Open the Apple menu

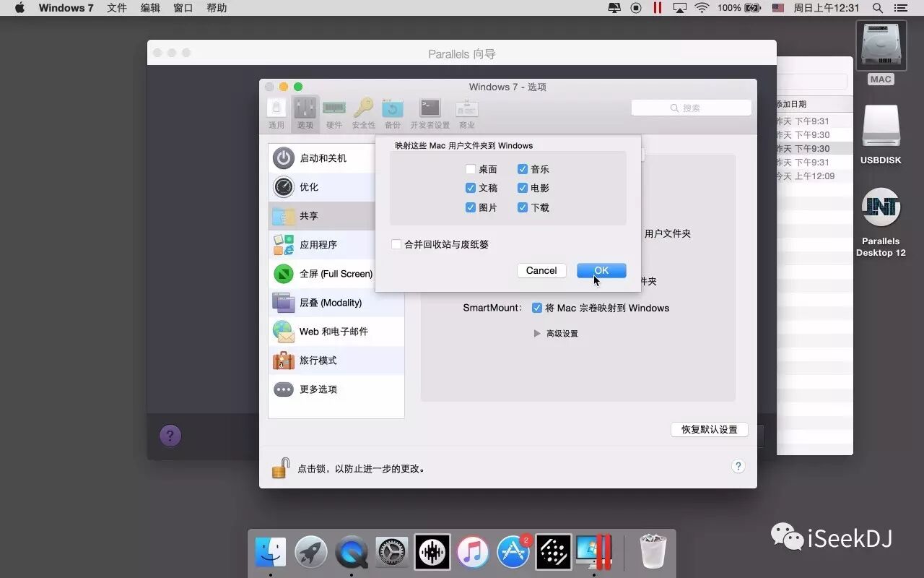click(x=19, y=8)
